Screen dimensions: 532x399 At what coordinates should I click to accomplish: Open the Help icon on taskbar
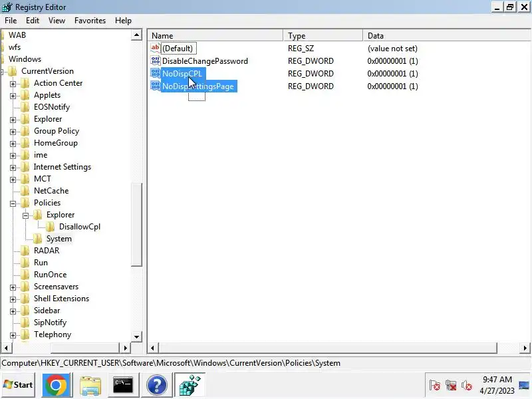point(156,385)
